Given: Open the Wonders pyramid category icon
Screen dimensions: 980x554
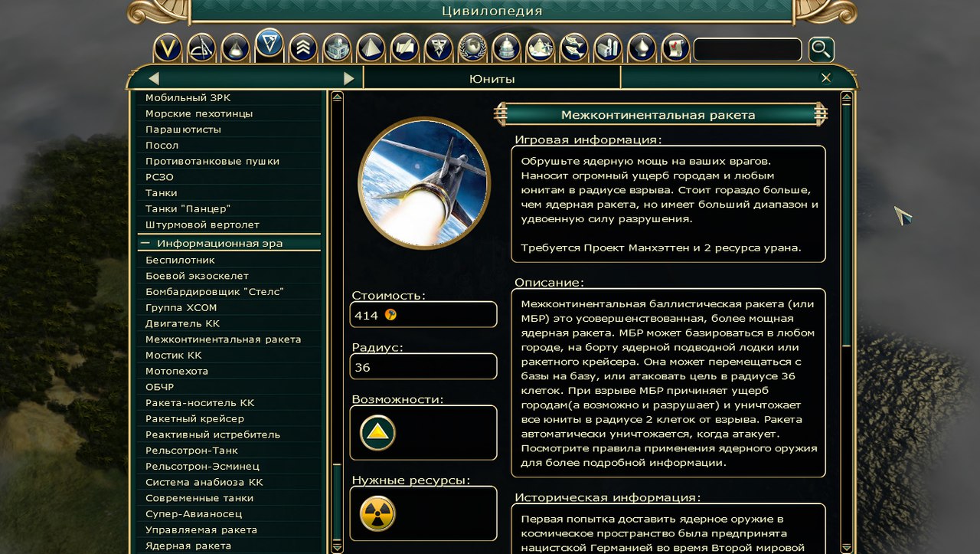Looking at the screenshot, I should coord(371,49).
